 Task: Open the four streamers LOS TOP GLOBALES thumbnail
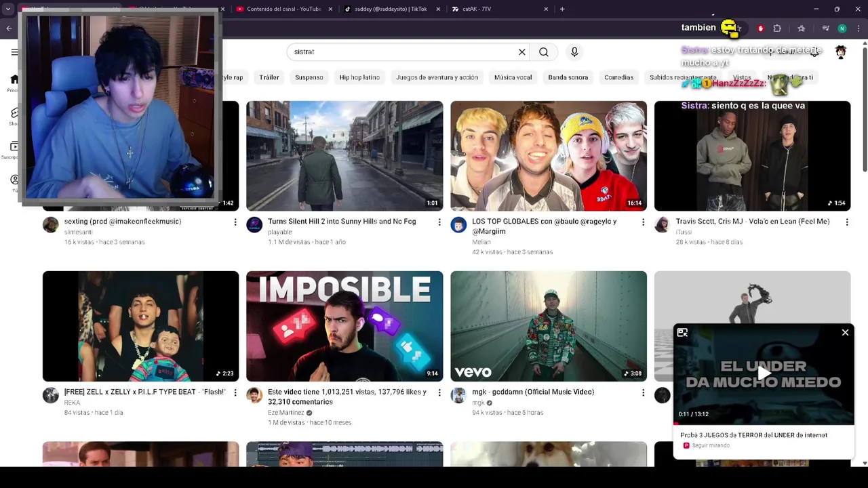pyautogui.click(x=549, y=156)
